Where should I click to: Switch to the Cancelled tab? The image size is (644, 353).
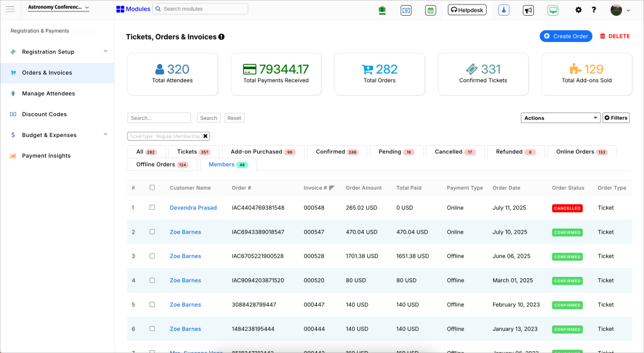(455, 152)
